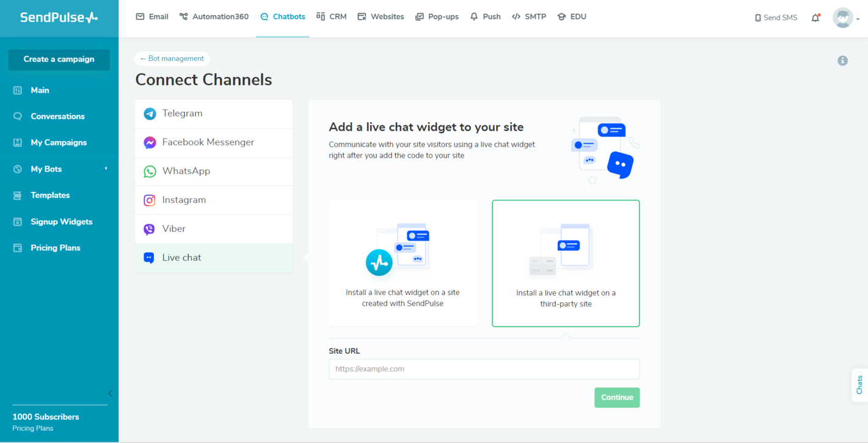Expand My Bots submenu arrow

coord(106,169)
